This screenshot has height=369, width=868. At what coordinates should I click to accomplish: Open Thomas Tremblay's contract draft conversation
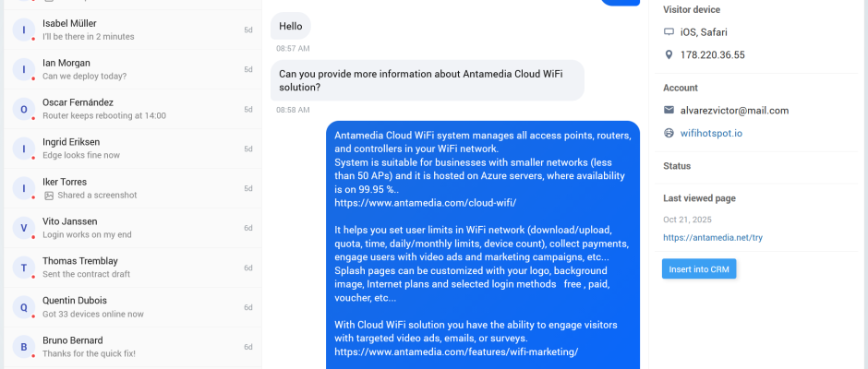129,268
